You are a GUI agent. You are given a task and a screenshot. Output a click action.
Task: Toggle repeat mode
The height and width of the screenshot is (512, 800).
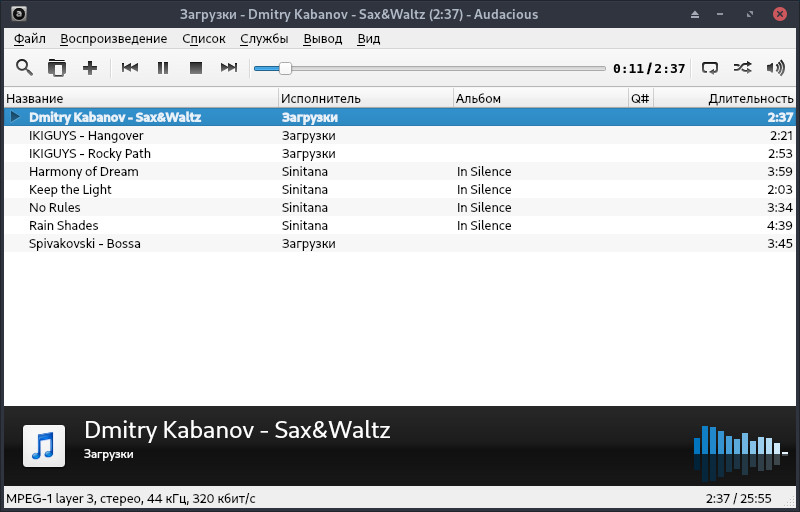tap(710, 67)
